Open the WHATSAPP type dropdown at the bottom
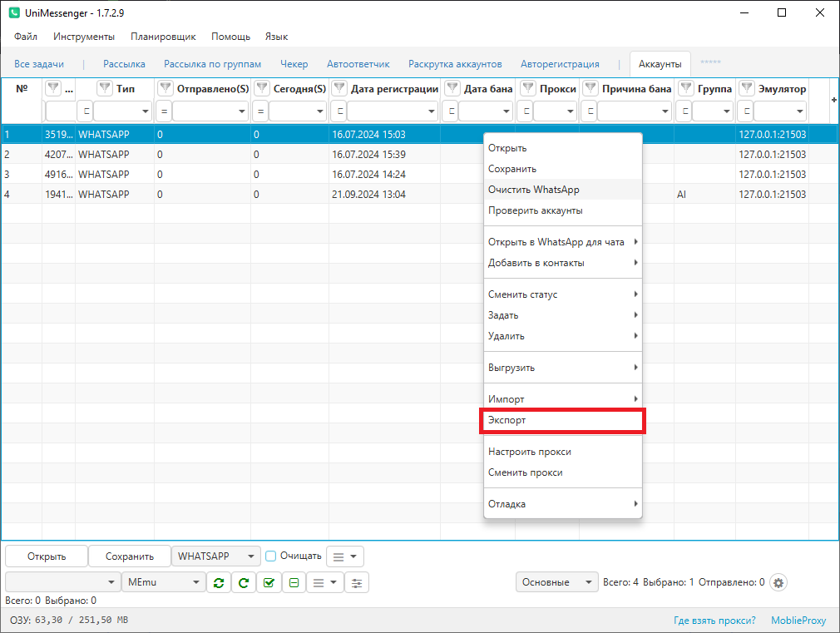 coord(216,556)
